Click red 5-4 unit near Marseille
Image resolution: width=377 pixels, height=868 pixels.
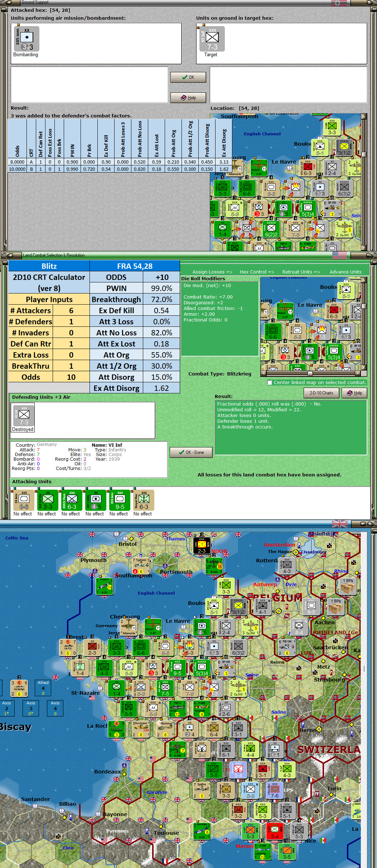pos(275,831)
